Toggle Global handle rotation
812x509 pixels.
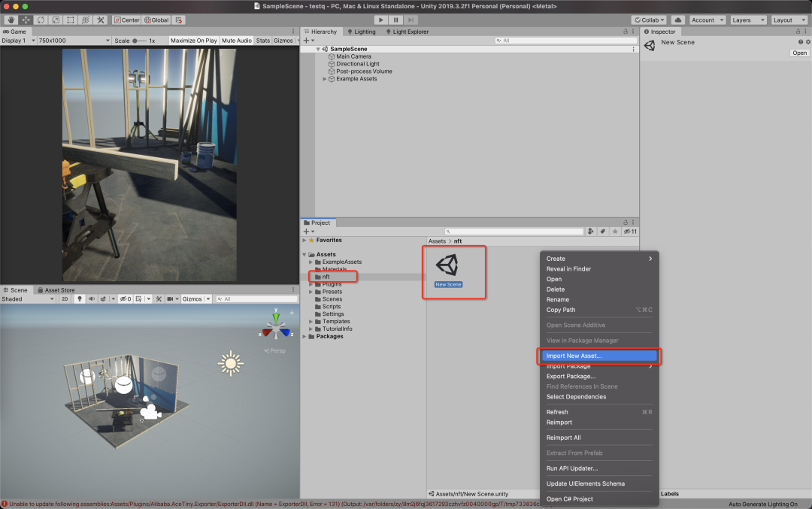[x=156, y=20]
